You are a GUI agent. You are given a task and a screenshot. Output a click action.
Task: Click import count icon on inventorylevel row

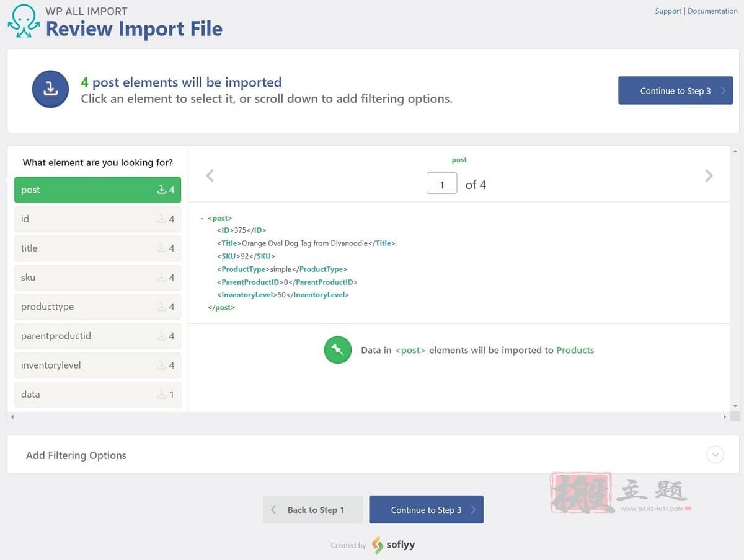point(162,365)
